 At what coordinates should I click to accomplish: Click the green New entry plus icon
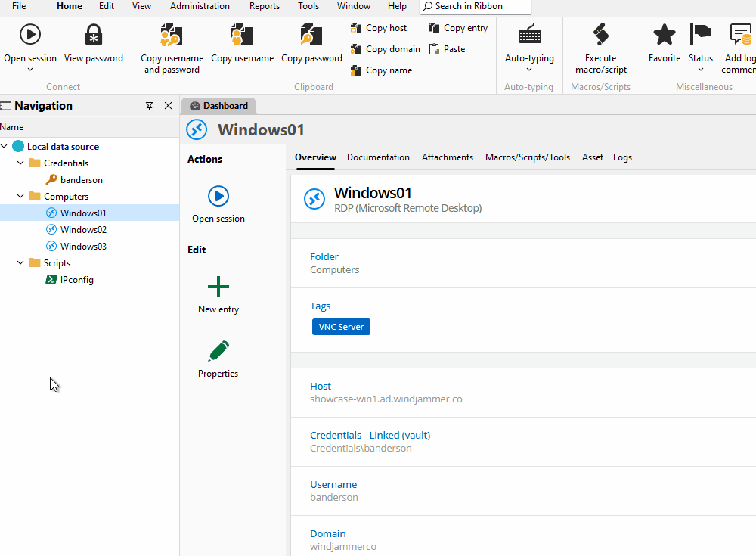[x=218, y=287]
